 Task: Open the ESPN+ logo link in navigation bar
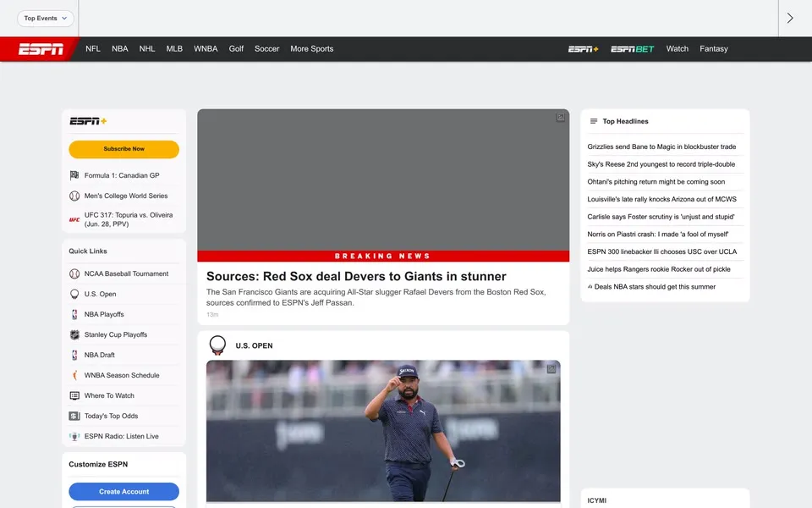[583, 49]
